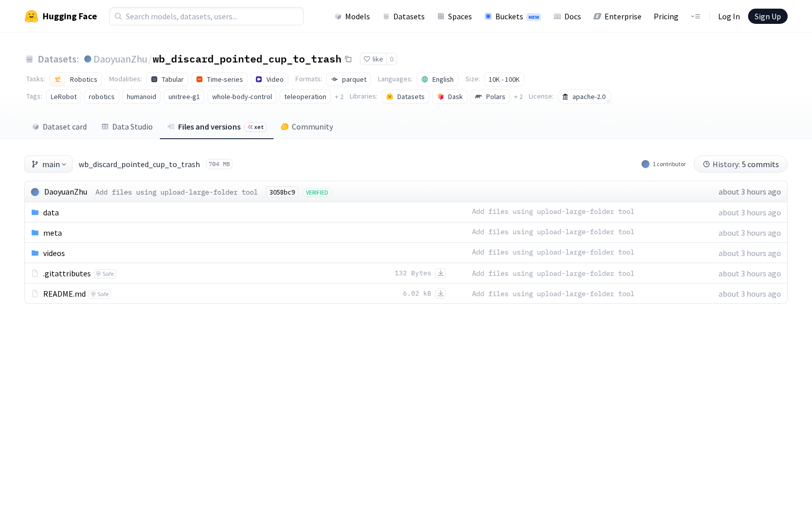
Task: Go to Models in the top navigation
Action: tap(352, 16)
